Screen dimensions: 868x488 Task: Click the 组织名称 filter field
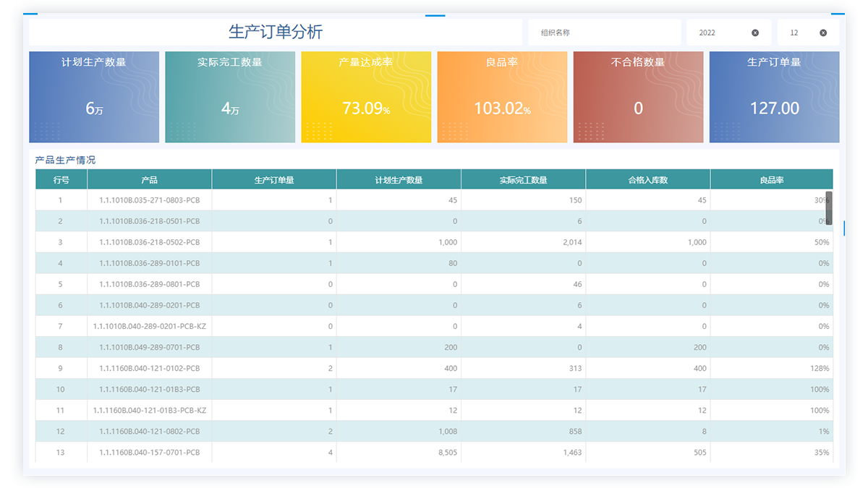click(604, 33)
